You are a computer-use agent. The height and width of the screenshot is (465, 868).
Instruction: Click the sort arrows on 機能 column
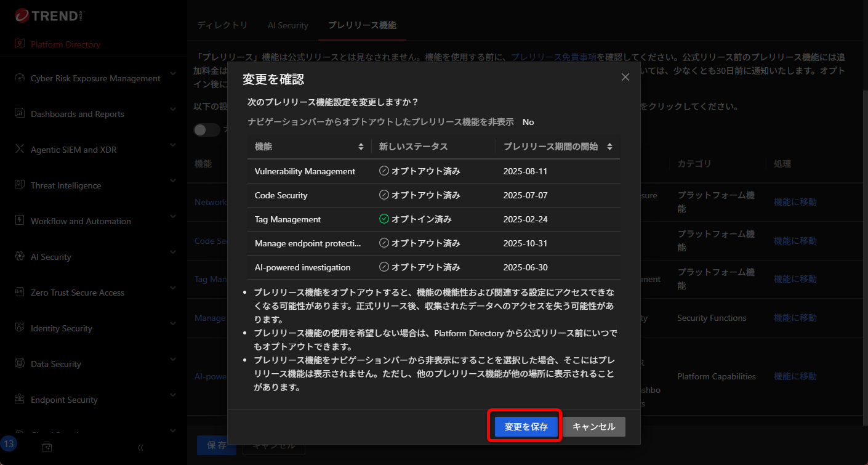click(x=361, y=147)
